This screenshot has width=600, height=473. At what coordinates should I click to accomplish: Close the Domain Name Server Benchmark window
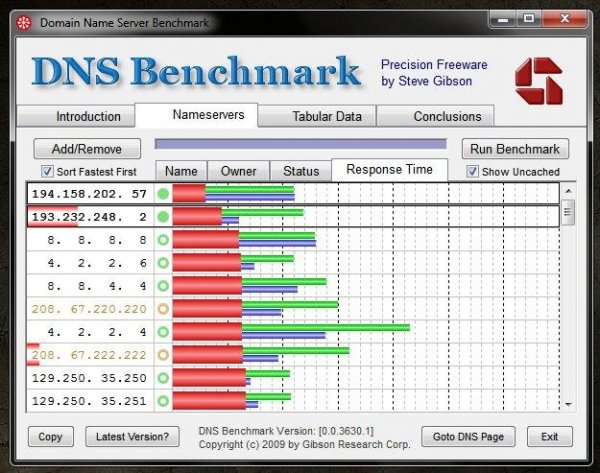pos(564,19)
